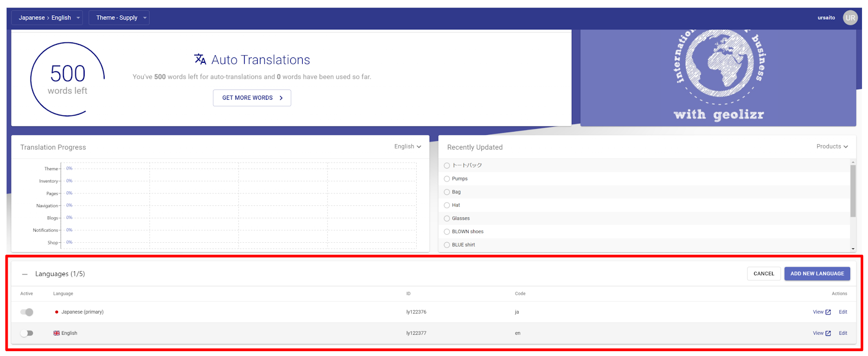This screenshot has width=868, height=356.
Task: Click scrollbar down arrow in Recently Updated
Action: tap(853, 249)
